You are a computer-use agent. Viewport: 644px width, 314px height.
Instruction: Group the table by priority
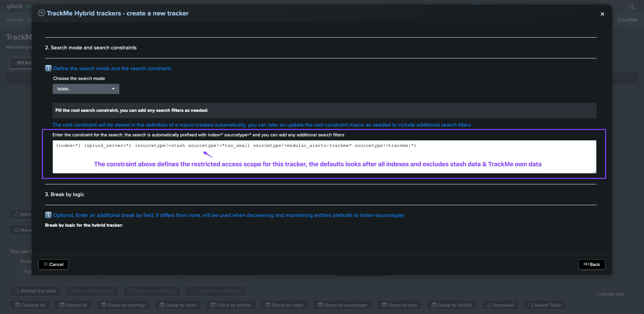coord(231,305)
